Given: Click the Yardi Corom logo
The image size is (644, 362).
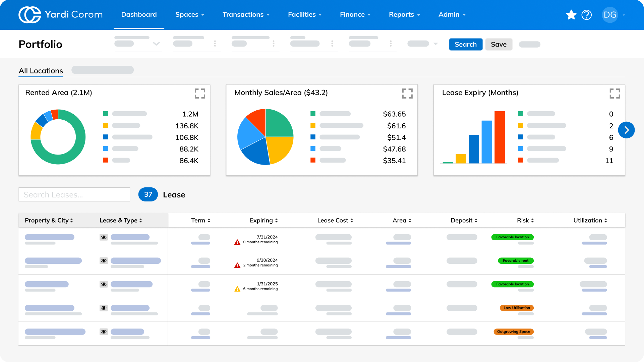Looking at the screenshot, I should 60,15.
